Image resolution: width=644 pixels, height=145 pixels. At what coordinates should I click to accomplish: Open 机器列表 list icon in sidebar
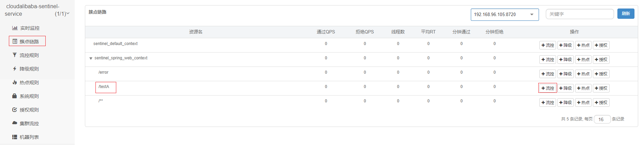tap(15, 137)
